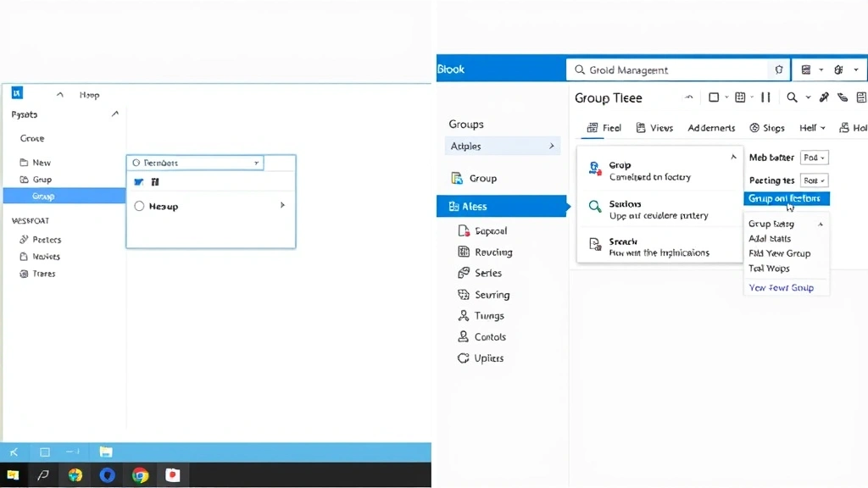Expand the Atples entry using its arrow
This screenshot has width=868, height=488.
(x=554, y=146)
